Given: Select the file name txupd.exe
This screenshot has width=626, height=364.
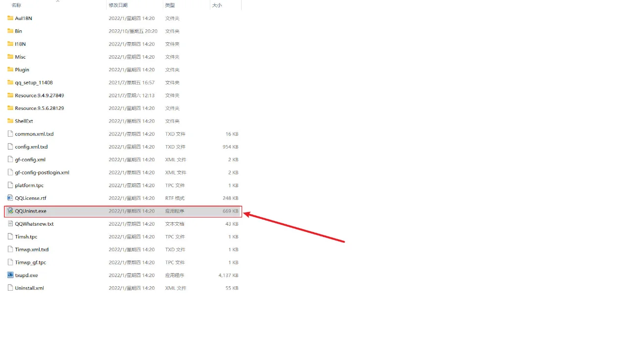Looking at the screenshot, I should pos(26,275).
